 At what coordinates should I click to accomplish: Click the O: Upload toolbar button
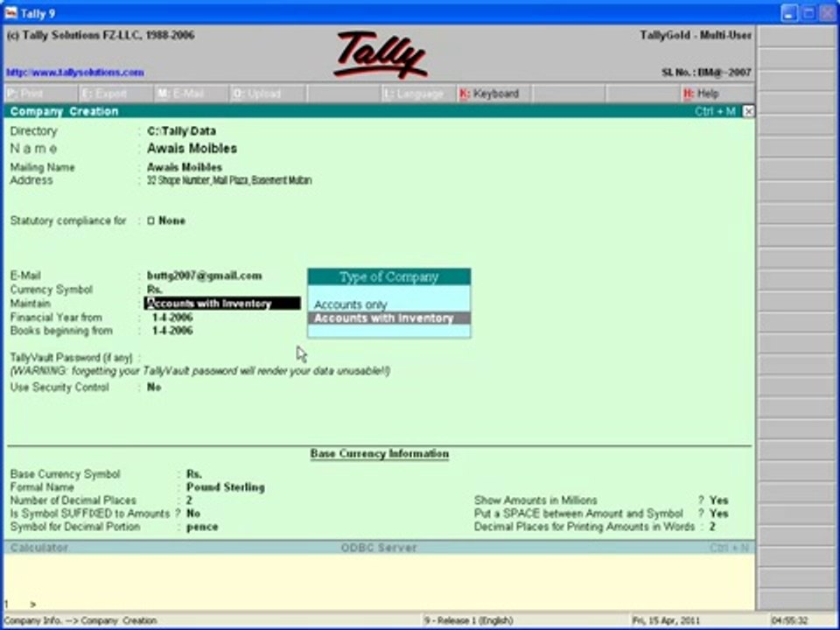point(267,94)
